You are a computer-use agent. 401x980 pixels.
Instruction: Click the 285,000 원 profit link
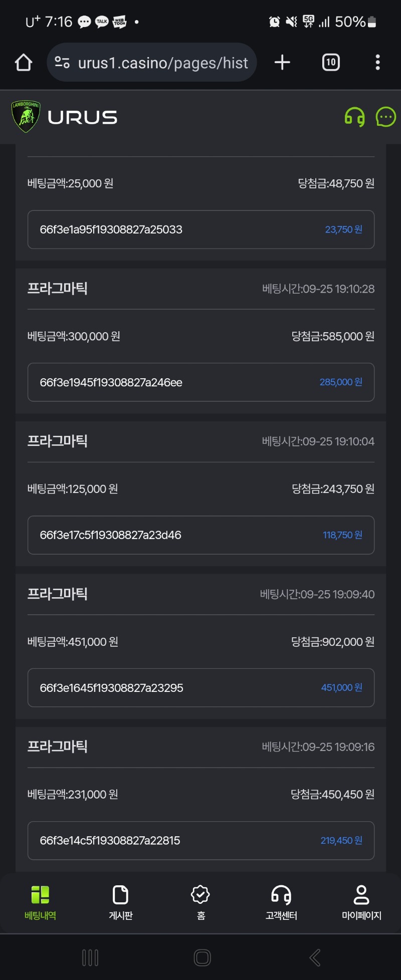[x=341, y=382]
